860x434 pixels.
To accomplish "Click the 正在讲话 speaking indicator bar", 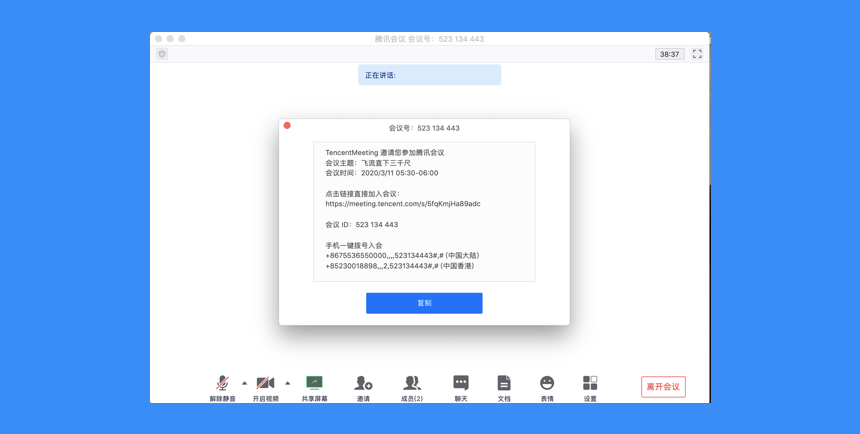I will click(429, 75).
